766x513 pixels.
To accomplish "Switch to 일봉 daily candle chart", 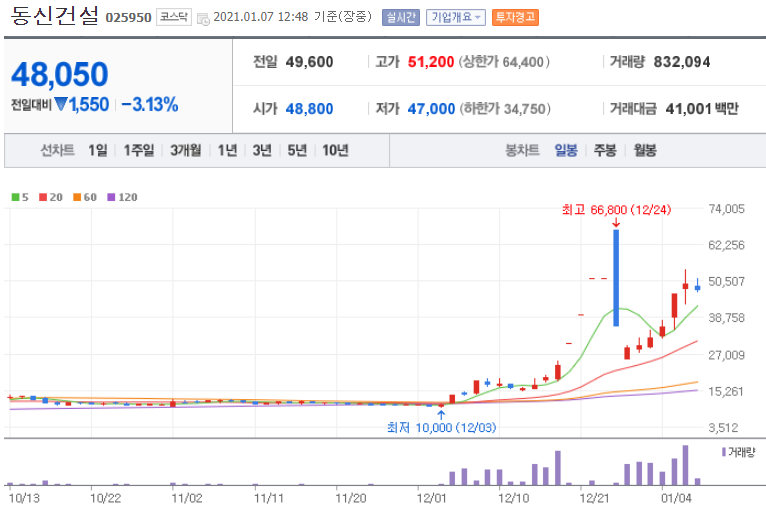I will [x=566, y=150].
